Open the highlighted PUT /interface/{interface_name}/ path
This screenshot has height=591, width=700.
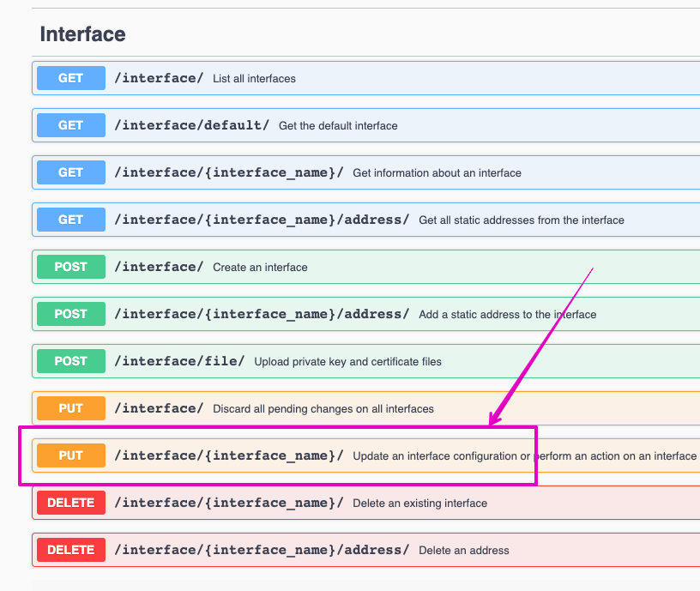[x=228, y=455]
